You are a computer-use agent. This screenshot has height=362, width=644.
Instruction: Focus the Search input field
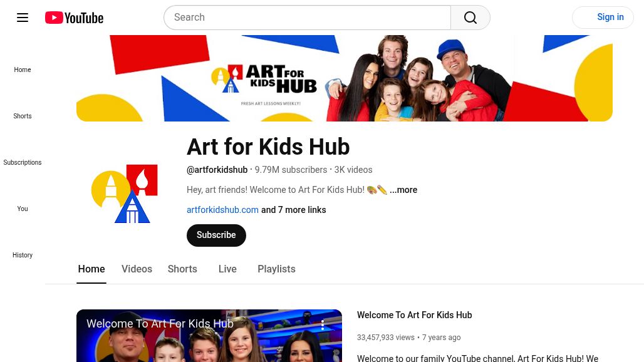(307, 18)
